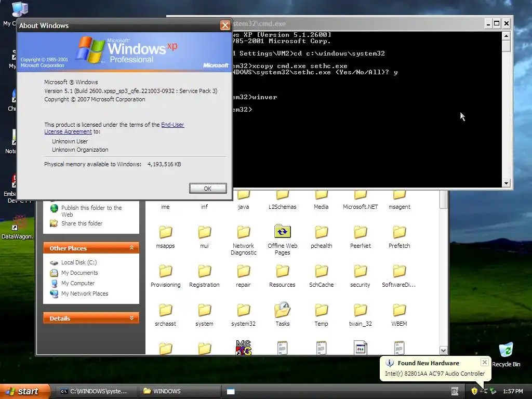Open the system32 folder
Screen dimensions: 532x399
click(243, 315)
